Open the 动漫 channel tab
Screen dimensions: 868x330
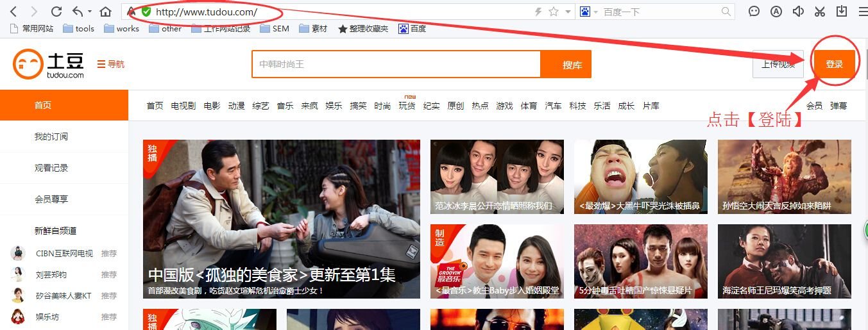[x=236, y=106]
